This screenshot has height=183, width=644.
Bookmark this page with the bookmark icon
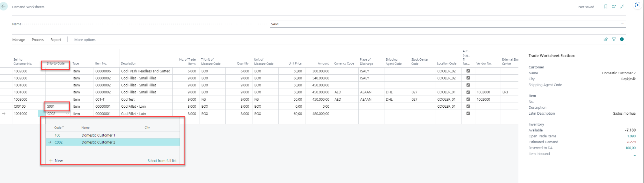pyautogui.click(x=605, y=7)
